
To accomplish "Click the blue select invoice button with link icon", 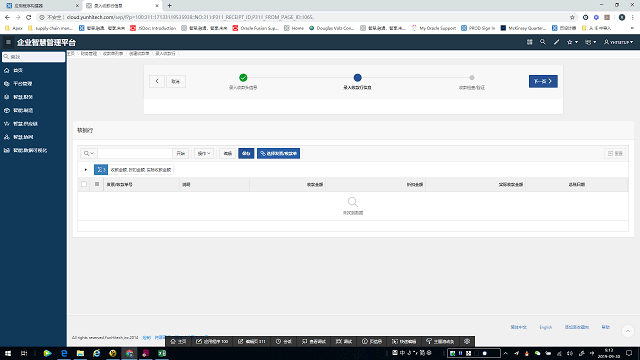I will (278, 153).
